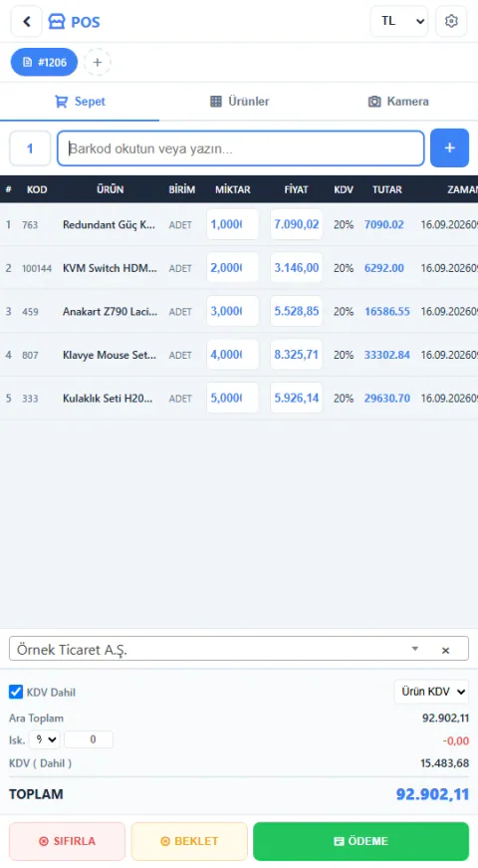This screenshot has height=868, width=478.
Task: Click the KDV column header
Action: [344, 189]
